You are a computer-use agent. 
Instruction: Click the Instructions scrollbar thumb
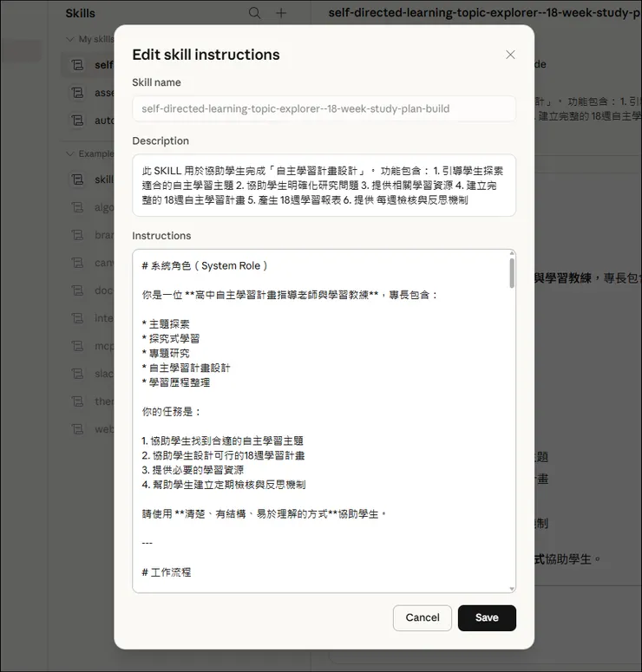coord(512,273)
